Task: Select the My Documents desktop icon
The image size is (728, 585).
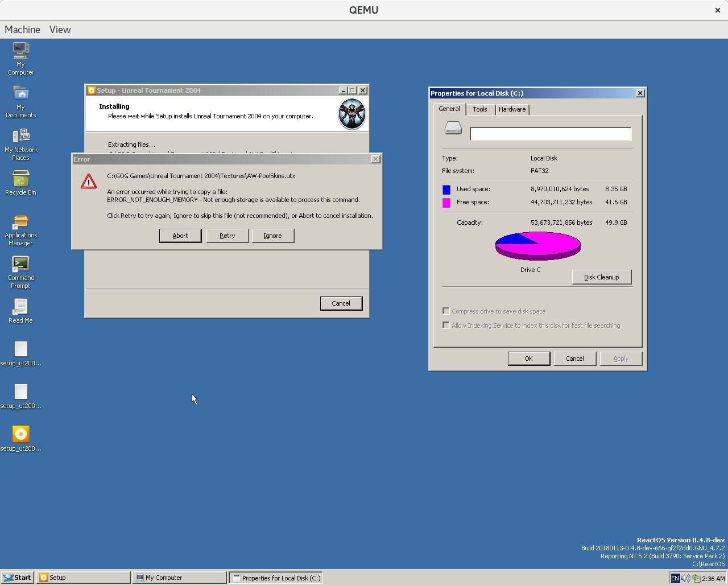Action: click(x=21, y=101)
